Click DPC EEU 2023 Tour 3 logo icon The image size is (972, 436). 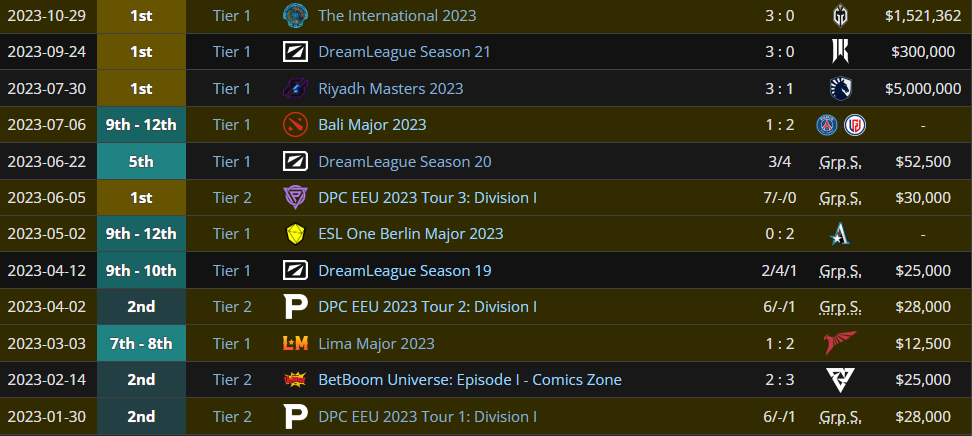296,198
